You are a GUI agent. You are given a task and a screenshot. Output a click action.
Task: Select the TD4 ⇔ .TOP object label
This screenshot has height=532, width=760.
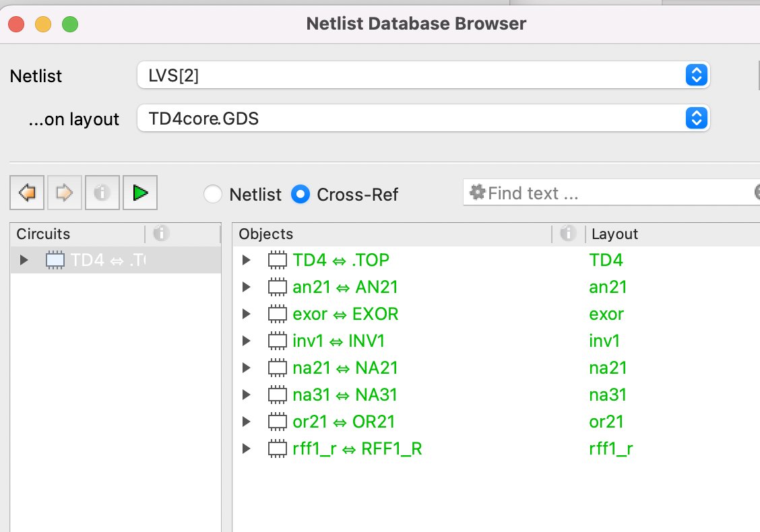pyautogui.click(x=341, y=260)
